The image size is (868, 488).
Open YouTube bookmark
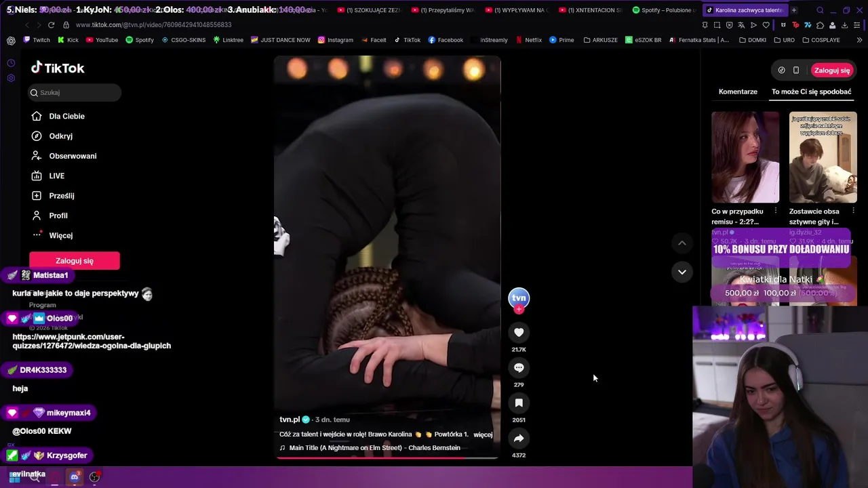(x=101, y=40)
